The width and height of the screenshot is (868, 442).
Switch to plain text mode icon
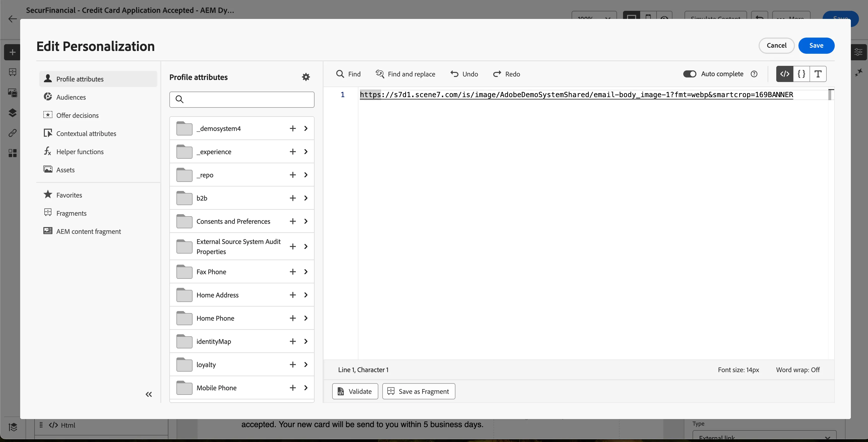coord(818,74)
